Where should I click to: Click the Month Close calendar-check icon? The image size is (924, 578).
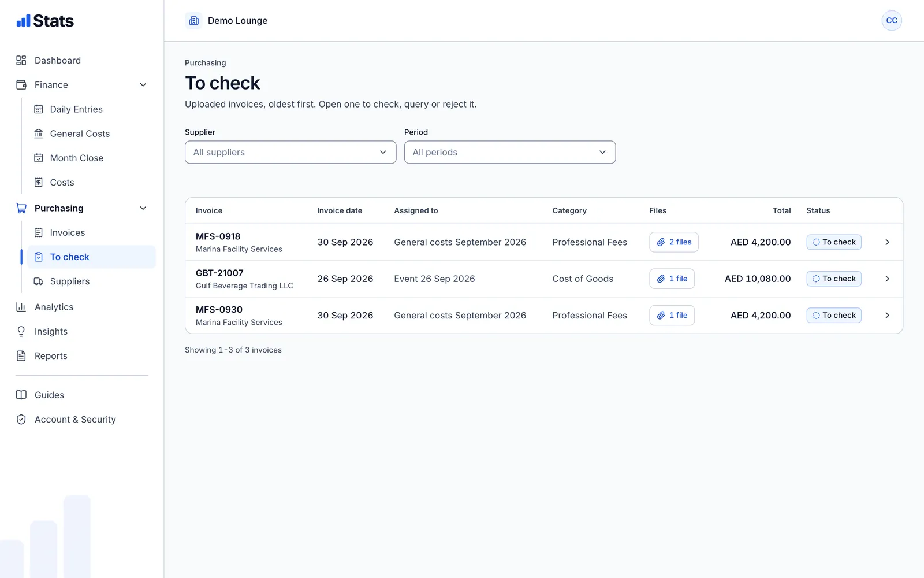coord(39,158)
